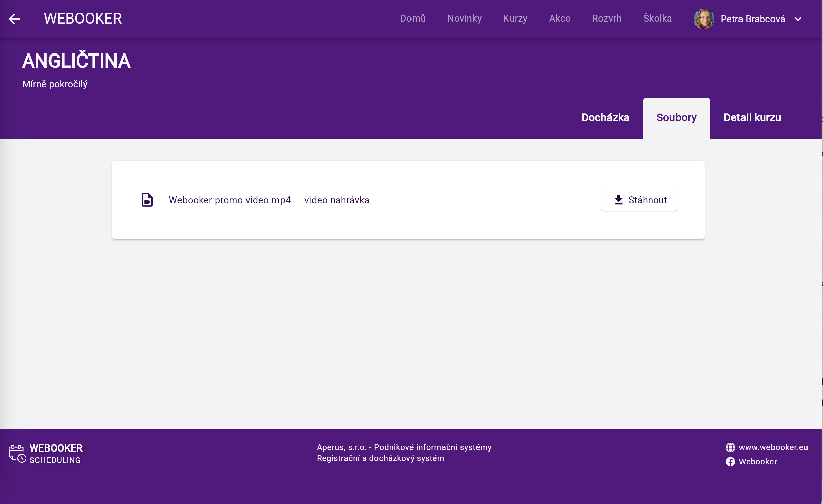Screen dimensions: 823x504
Task: Open the Petra Brabcová account dropdown
Action: [752, 19]
